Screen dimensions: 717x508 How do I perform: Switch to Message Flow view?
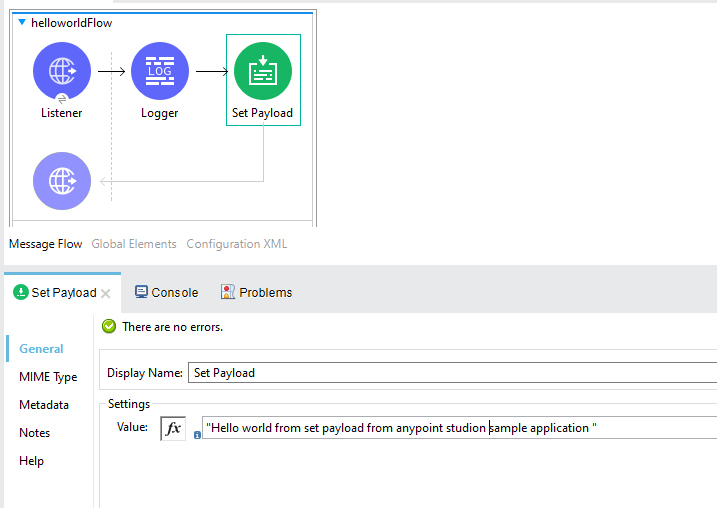(x=45, y=244)
